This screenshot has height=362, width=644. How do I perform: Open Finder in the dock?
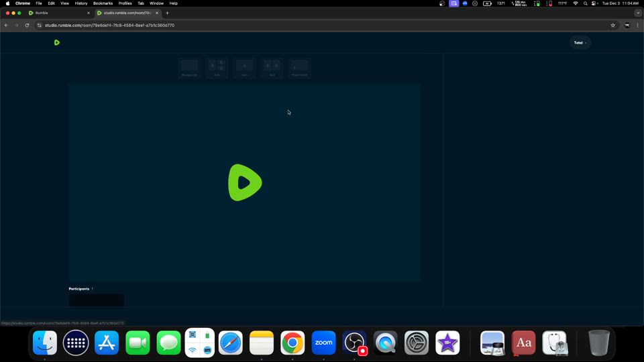(x=45, y=343)
